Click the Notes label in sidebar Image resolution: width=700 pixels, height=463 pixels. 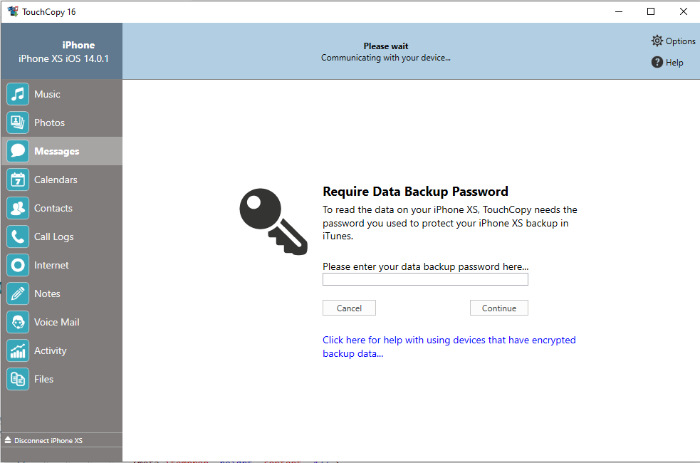click(x=47, y=293)
